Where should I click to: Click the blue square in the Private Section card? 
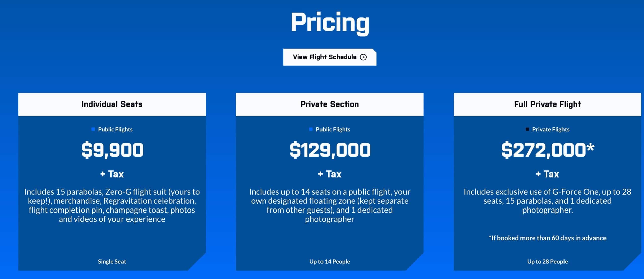[x=311, y=129]
